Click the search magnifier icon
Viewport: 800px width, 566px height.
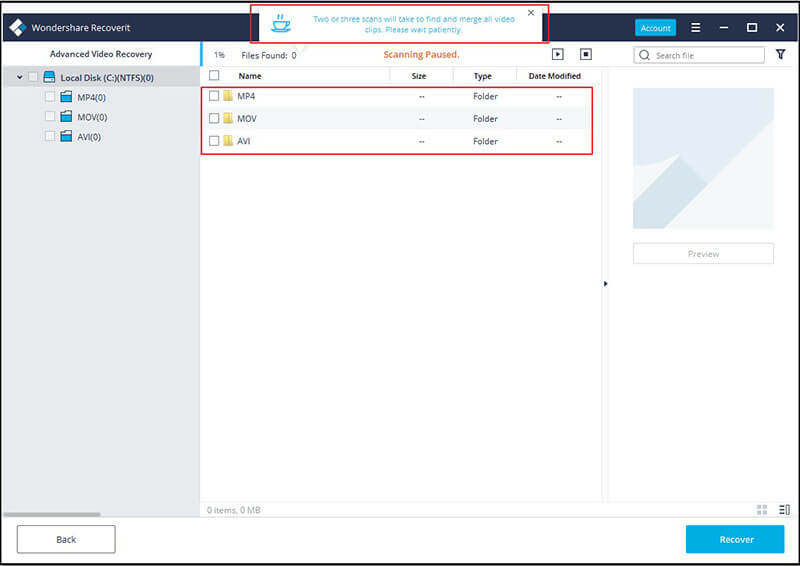coord(644,55)
